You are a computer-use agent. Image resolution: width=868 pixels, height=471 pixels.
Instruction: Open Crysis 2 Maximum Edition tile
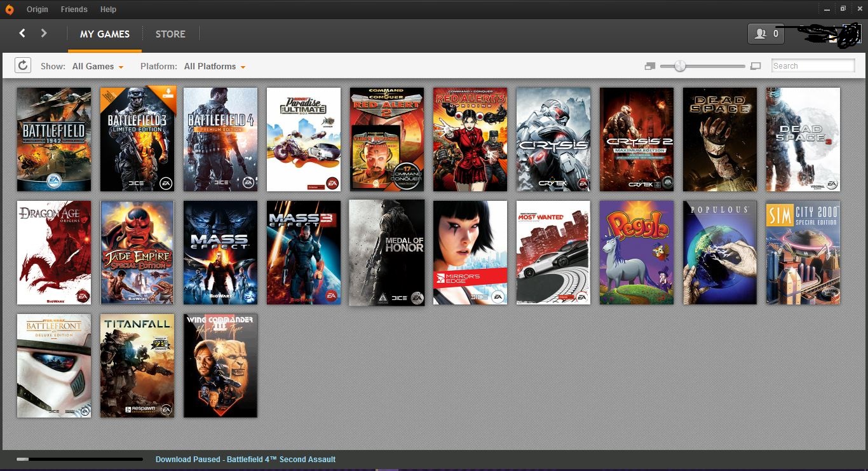coord(637,139)
